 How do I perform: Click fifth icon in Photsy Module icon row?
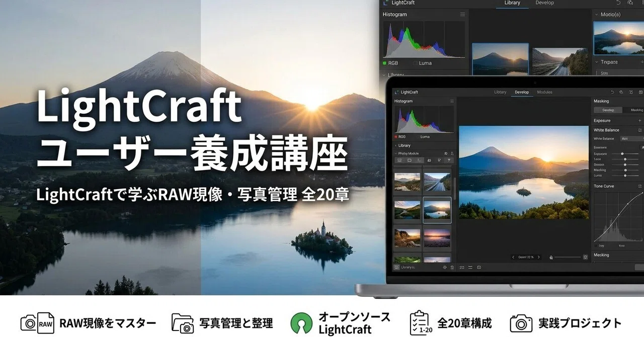[x=439, y=160]
